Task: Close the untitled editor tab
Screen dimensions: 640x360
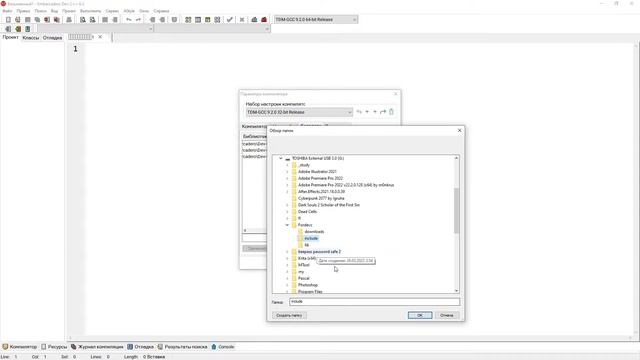Action: tap(100, 37)
